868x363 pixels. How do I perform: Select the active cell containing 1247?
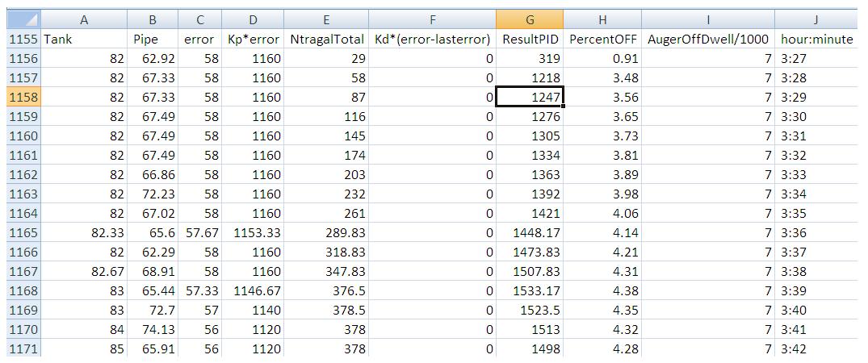pyautogui.click(x=529, y=97)
